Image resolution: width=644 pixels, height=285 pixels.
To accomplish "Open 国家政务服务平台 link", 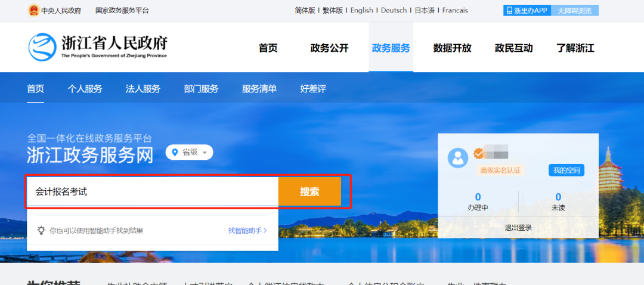I will (x=122, y=11).
